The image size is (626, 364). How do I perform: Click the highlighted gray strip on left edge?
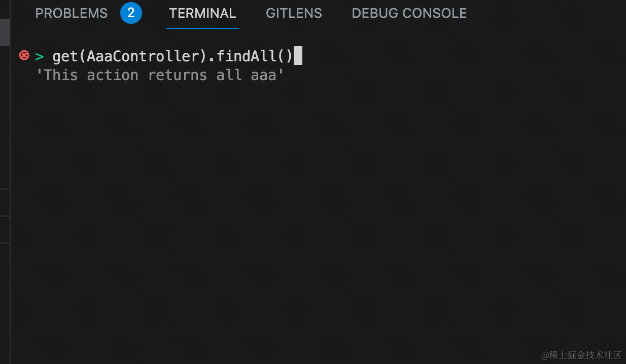tap(5, 33)
